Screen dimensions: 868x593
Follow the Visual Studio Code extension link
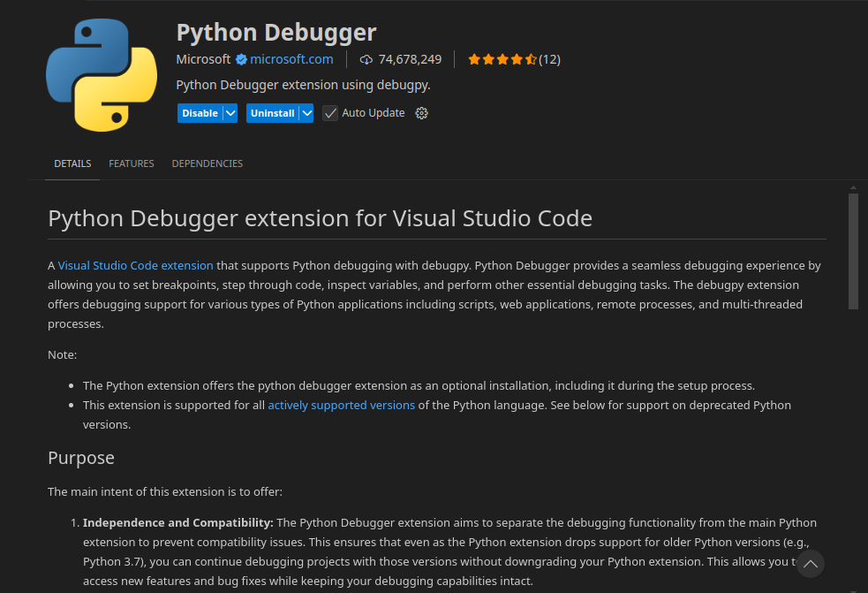(135, 265)
